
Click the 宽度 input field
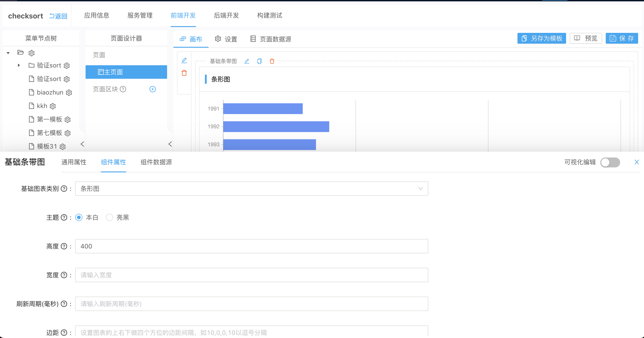tap(251, 275)
